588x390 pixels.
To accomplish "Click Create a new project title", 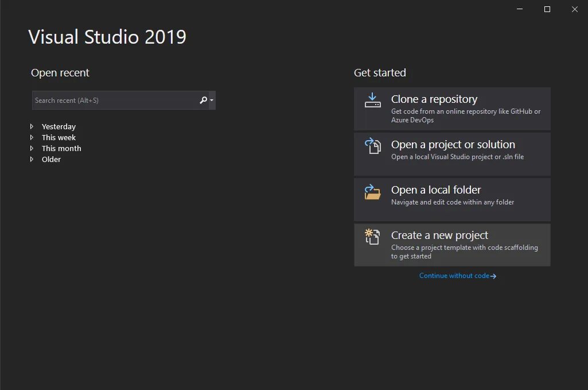I will (439, 235).
